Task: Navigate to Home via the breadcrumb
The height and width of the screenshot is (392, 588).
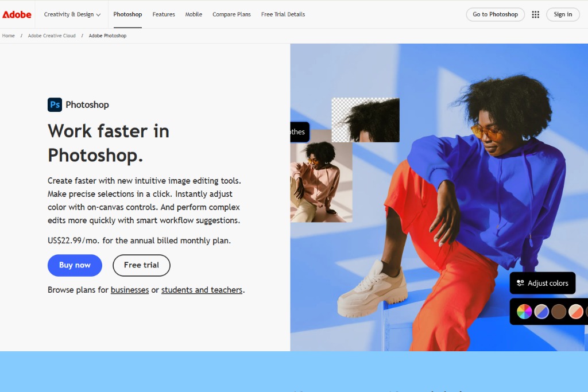Action: coord(9,36)
